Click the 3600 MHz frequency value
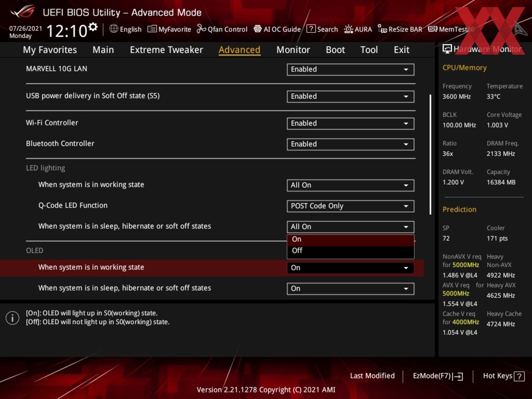The width and height of the screenshot is (532, 399). 457,96
